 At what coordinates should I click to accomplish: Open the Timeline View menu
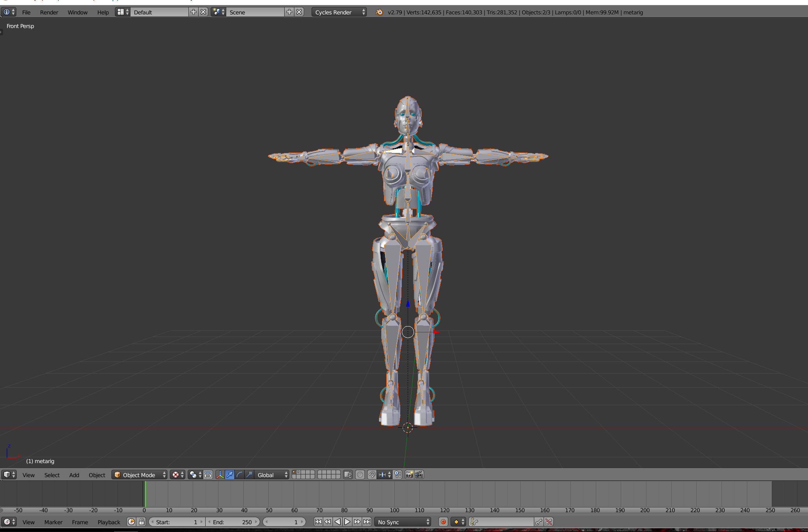point(28,522)
